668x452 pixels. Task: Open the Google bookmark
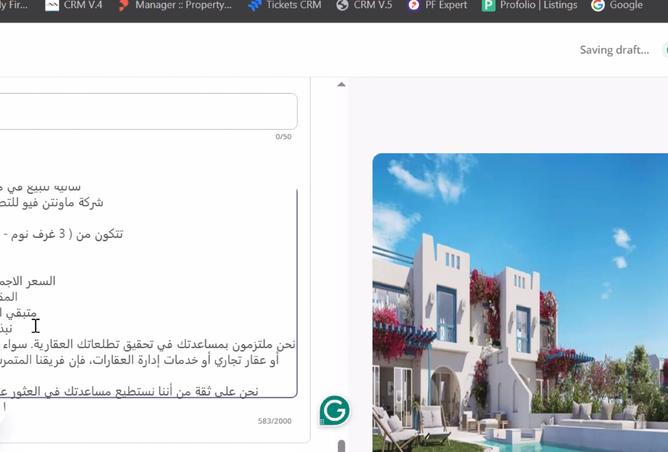(x=617, y=5)
